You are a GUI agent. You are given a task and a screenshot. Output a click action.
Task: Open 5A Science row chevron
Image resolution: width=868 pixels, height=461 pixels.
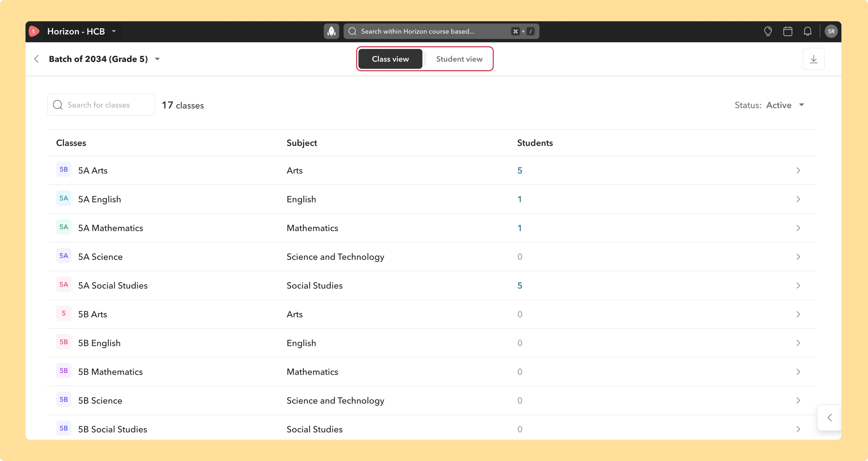tap(798, 257)
